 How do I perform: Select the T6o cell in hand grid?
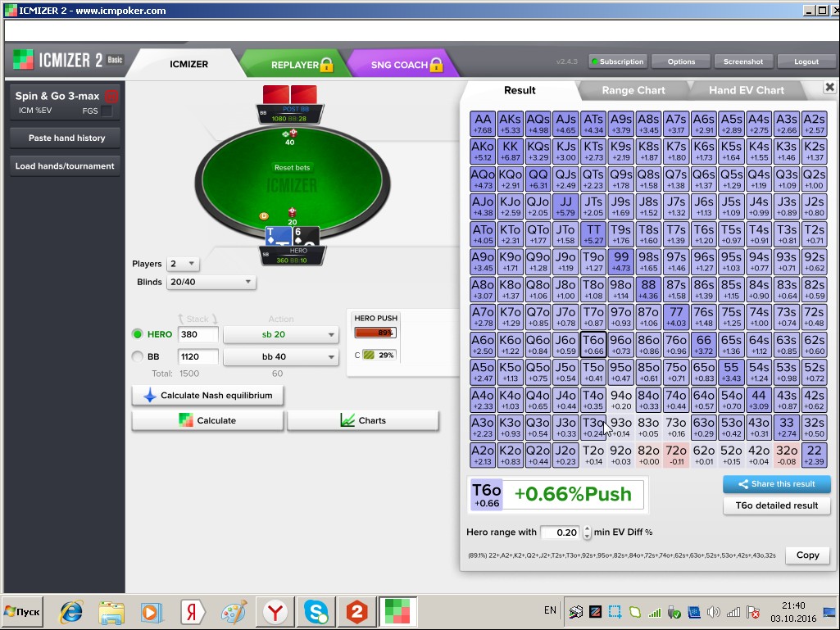[x=593, y=344]
